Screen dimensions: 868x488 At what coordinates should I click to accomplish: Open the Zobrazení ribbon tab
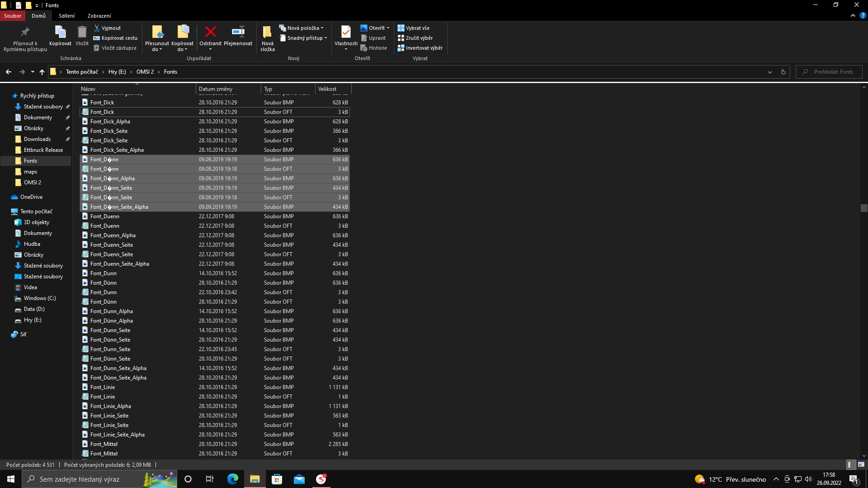point(99,16)
